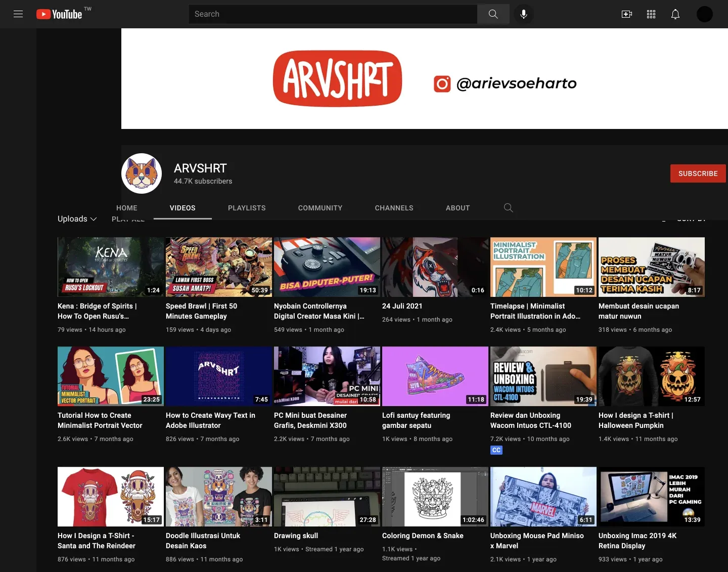Open the Home tab
The width and height of the screenshot is (728, 572).
127,208
